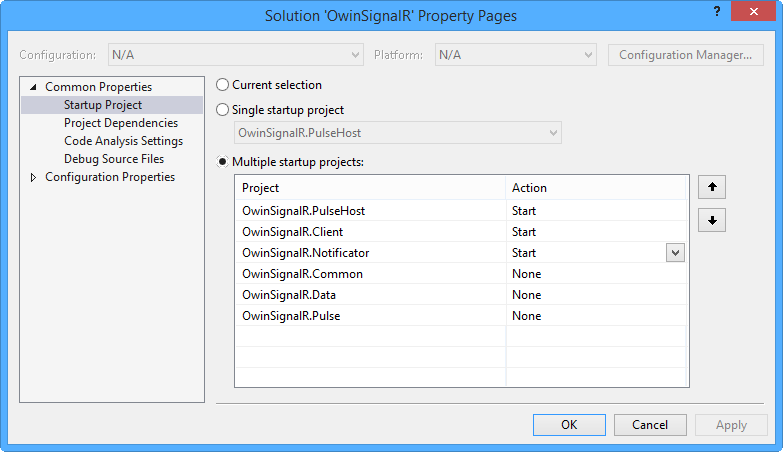Click the Cancel button
The image size is (783, 452).
(650, 425)
